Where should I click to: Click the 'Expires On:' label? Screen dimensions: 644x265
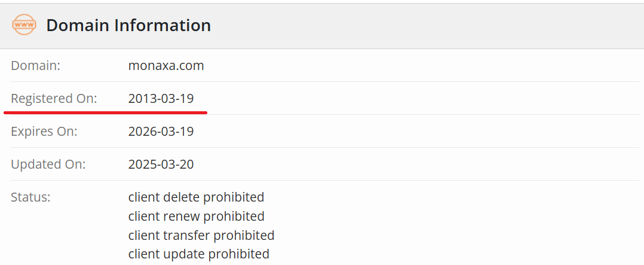44,132
